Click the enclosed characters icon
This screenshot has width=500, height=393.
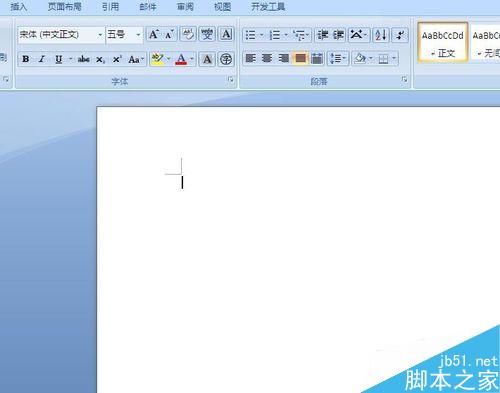tap(226, 59)
